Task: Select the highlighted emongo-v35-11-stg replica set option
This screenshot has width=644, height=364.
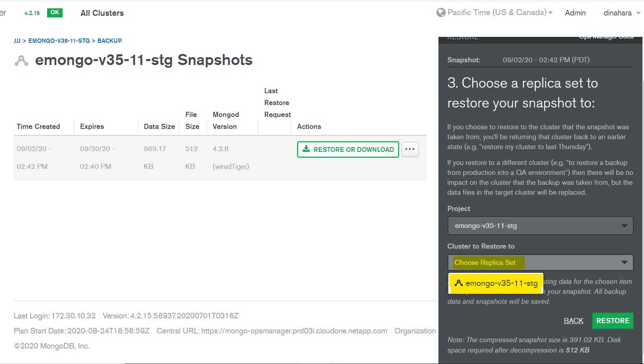Action: click(496, 283)
